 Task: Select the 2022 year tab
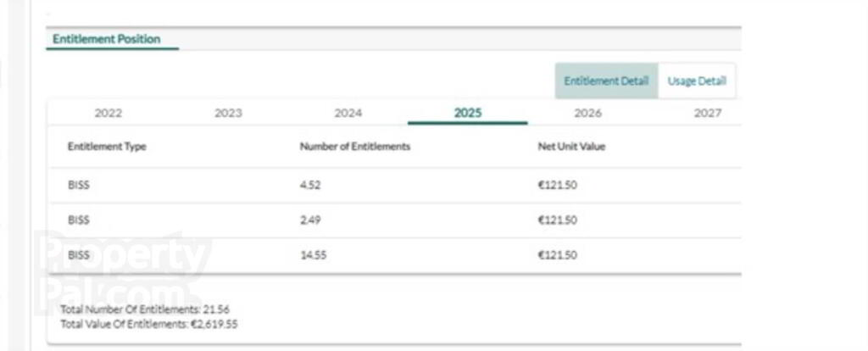coord(108,113)
